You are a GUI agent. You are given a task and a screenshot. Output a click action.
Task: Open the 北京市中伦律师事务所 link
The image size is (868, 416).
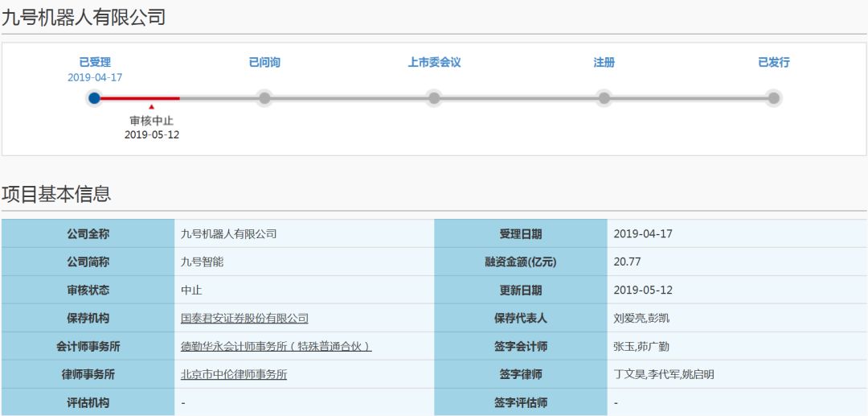pyautogui.click(x=234, y=375)
